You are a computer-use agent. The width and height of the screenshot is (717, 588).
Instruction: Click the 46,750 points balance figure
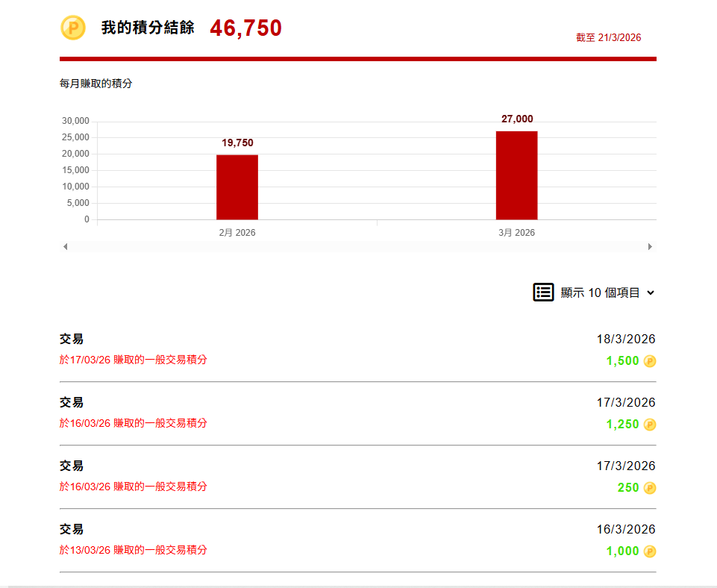click(246, 28)
